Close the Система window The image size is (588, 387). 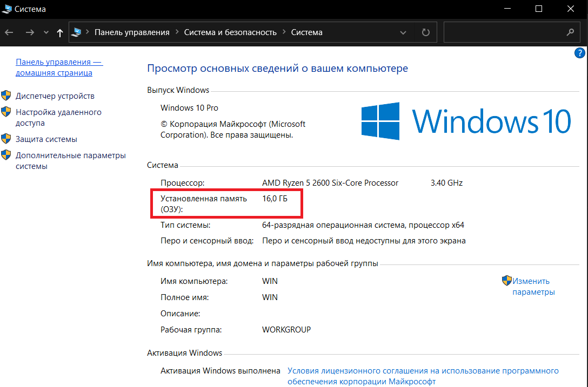pyautogui.click(x=571, y=9)
